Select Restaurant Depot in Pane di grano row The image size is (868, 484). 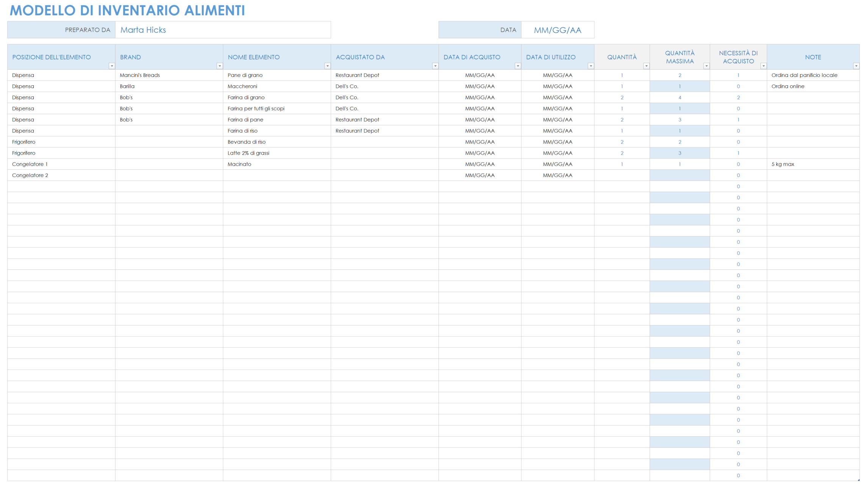(385, 75)
